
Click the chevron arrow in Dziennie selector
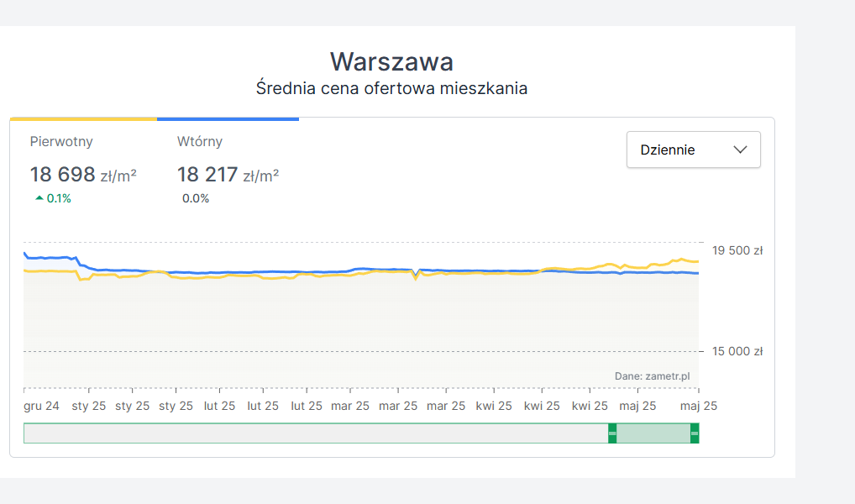coord(740,150)
